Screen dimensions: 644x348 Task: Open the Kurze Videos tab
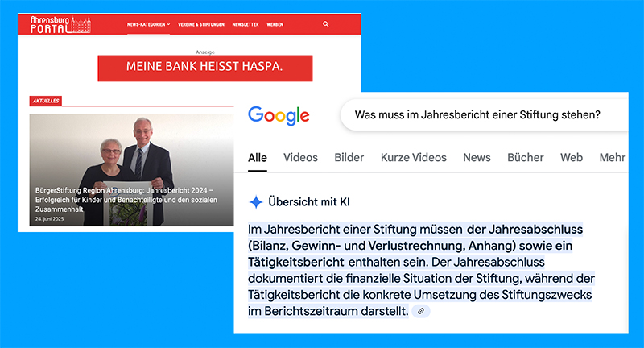pyautogui.click(x=414, y=157)
